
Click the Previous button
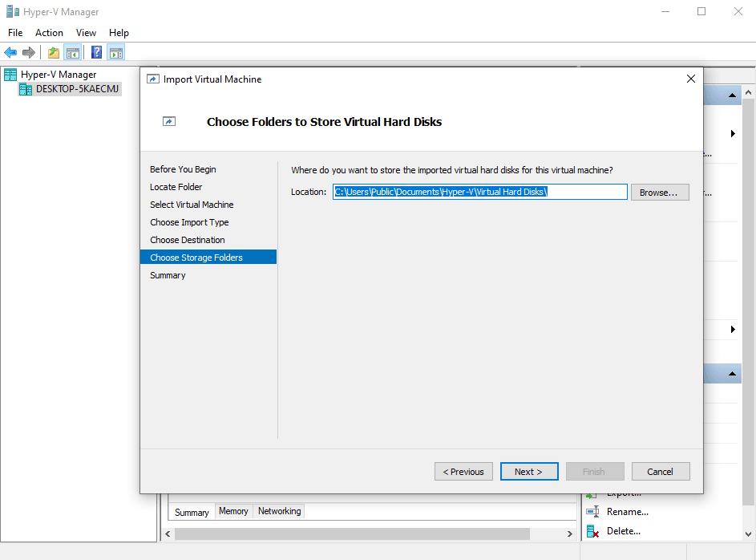tap(463, 472)
